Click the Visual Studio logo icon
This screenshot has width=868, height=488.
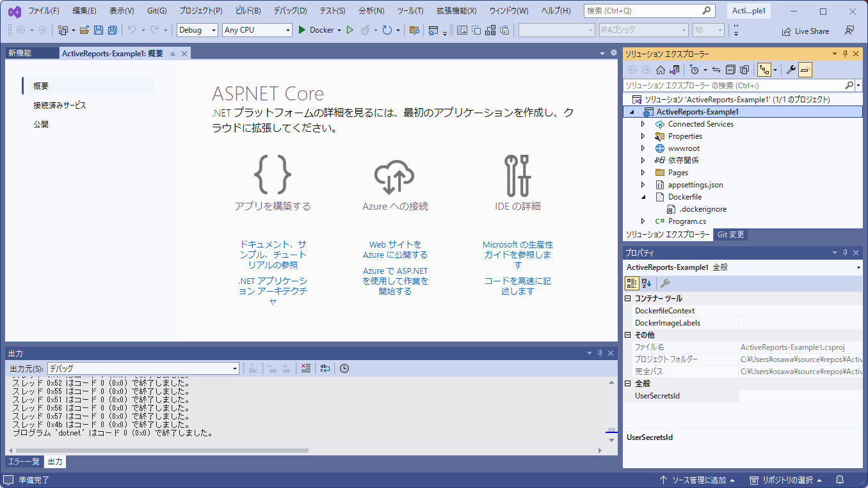coord(14,11)
